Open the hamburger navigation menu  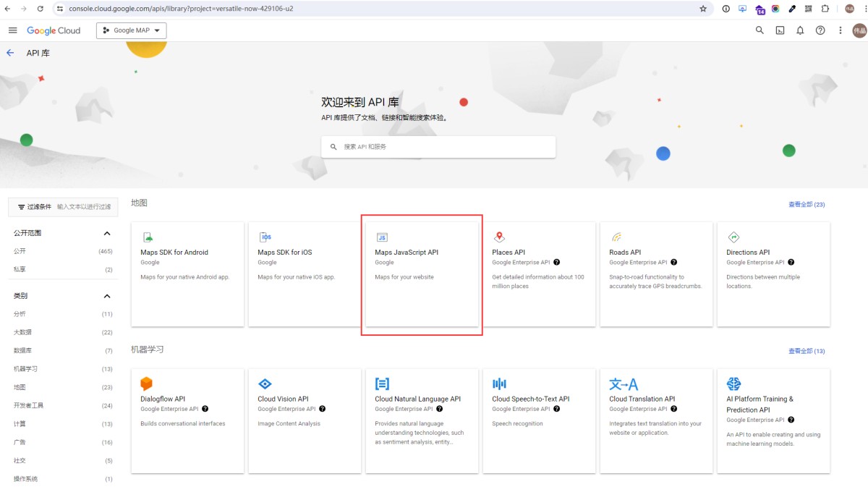tap(12, 30)
